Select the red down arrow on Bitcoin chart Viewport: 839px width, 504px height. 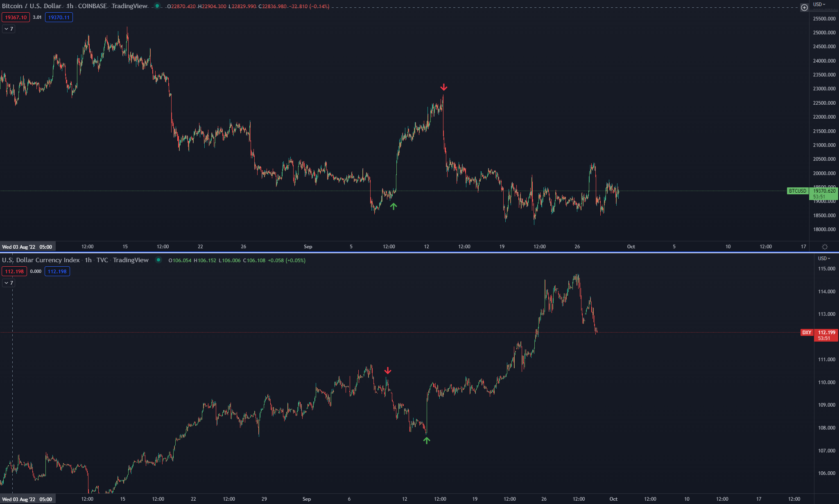(444, 88)
